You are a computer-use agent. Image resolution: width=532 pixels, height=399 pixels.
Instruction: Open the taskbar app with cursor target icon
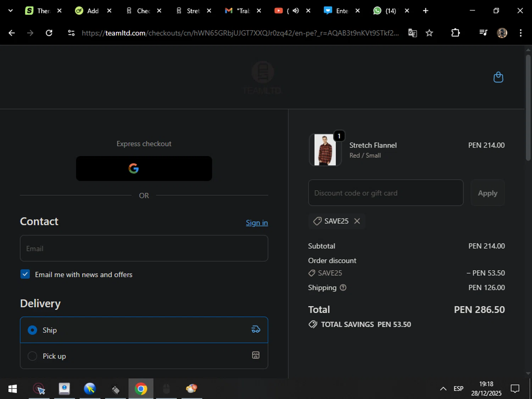(39, 389)
